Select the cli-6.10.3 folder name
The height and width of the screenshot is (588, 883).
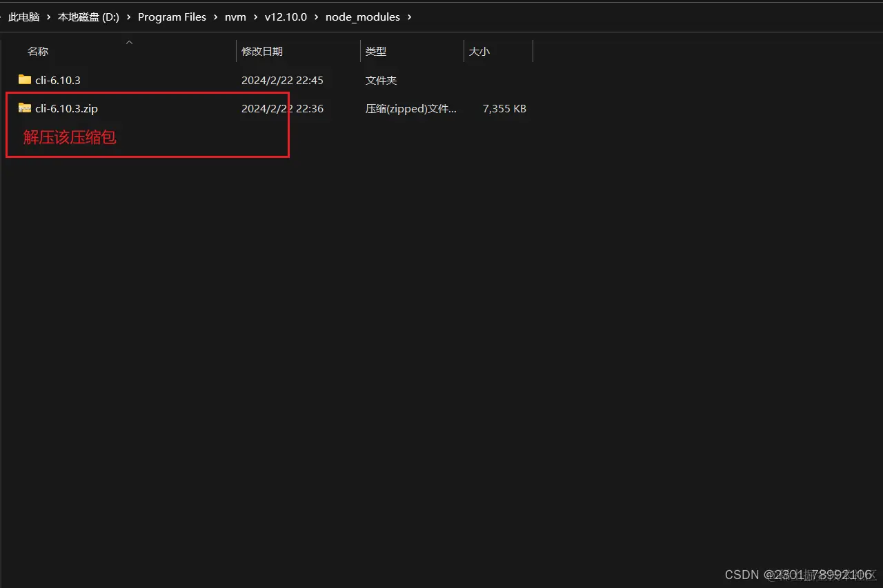point(58,80)
